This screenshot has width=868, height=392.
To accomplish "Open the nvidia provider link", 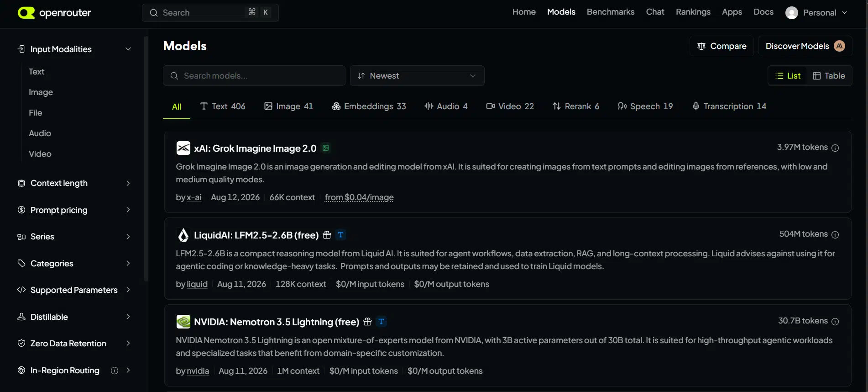I will [x=198, y=371].
